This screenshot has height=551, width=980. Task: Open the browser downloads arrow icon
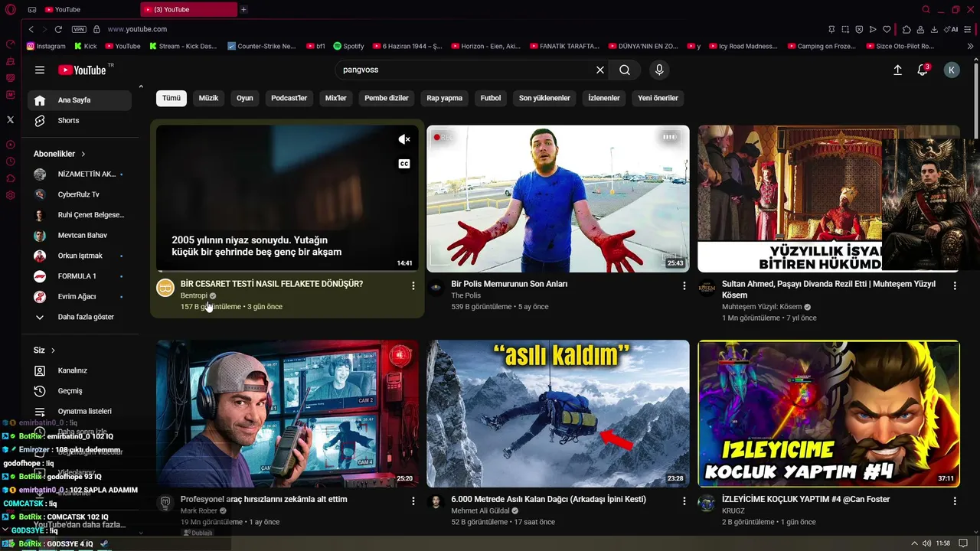934,29
